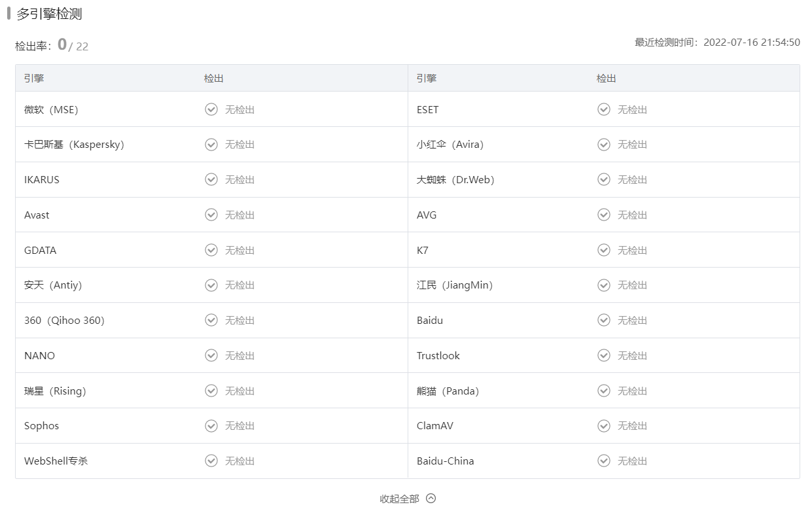Click the check icon in the Sophos row
This screenshot has width=812, height=511.
pyautogui.click(x=211, y=426)
